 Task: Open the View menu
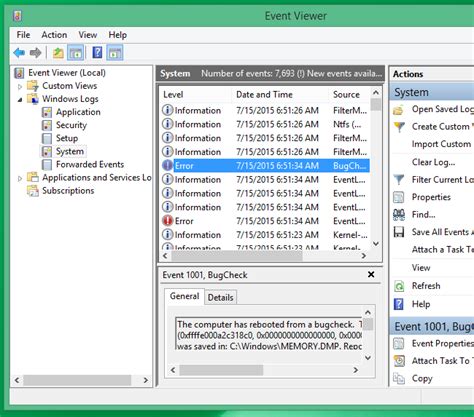click(x=88, y=35)
